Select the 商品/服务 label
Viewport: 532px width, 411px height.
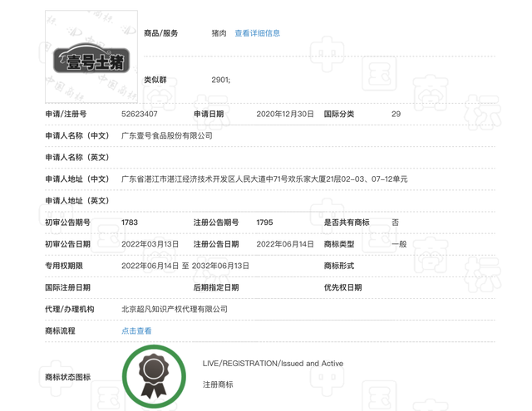coord(160,33)
